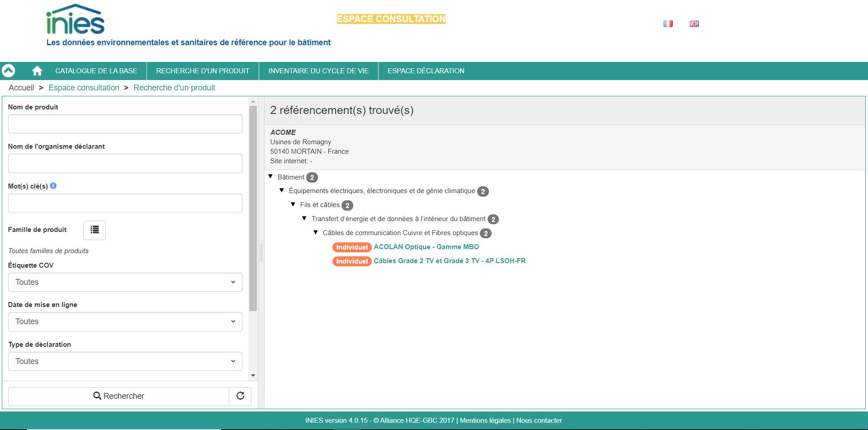
Task: Focus the Mot(s) clé(s) field
Action: [125, 203]
